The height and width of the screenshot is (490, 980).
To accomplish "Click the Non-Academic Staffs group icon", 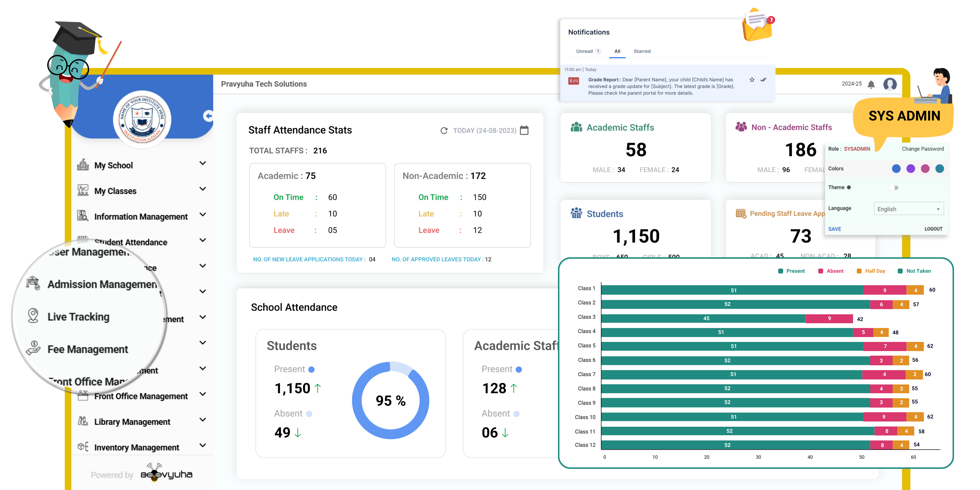I will tap(741, 127).
